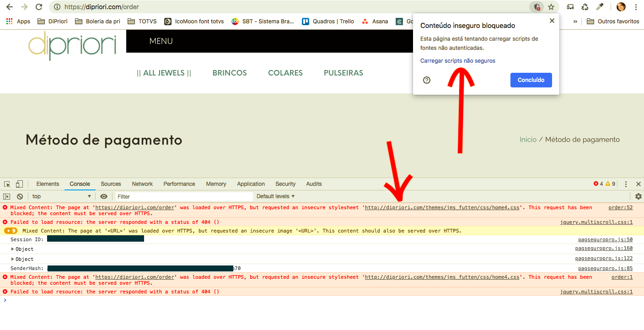Open the Quadros | Trello bookmark

point(328,21)
